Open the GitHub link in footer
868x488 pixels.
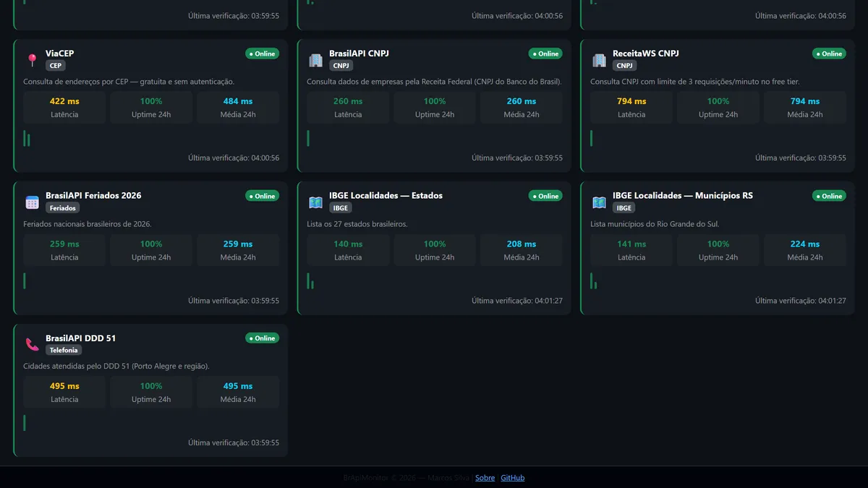[513, 478]
